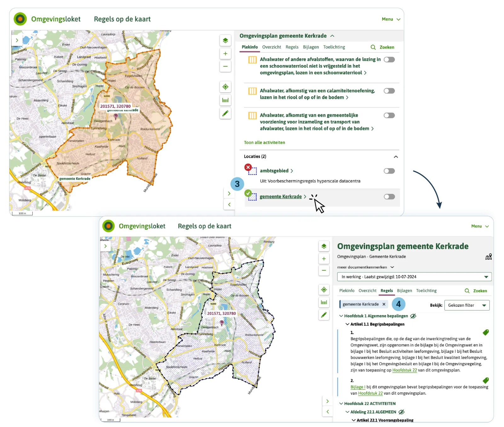The image size is (504, 427).
Task: Click green tag icon next to paragraph 1
Action: point(486,332)
